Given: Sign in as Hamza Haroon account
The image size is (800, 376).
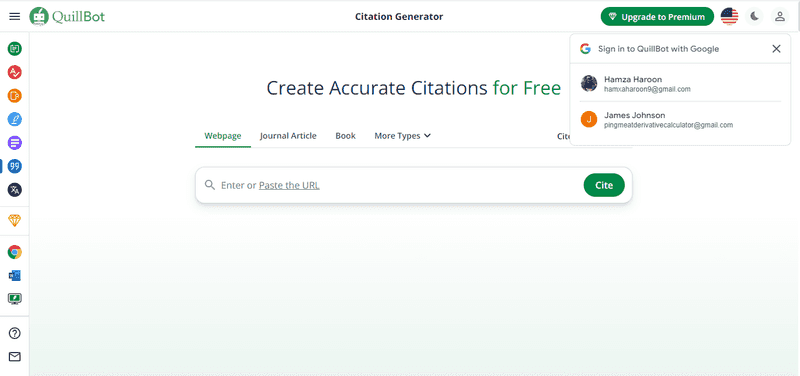Looking at the screenshot, I should (x=681, y=84).
